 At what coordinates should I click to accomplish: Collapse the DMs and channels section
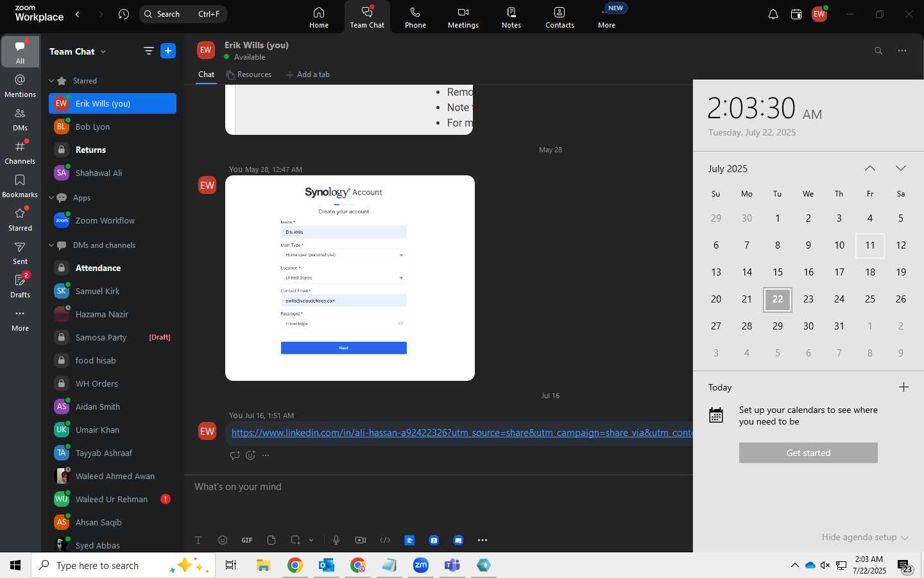coord(51,245)
